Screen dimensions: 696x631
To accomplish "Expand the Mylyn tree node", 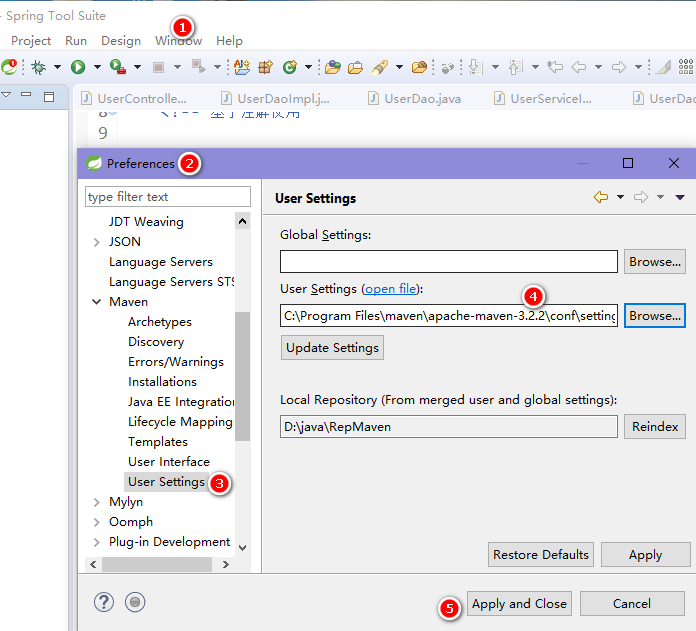I will click(x=96, y=502).
